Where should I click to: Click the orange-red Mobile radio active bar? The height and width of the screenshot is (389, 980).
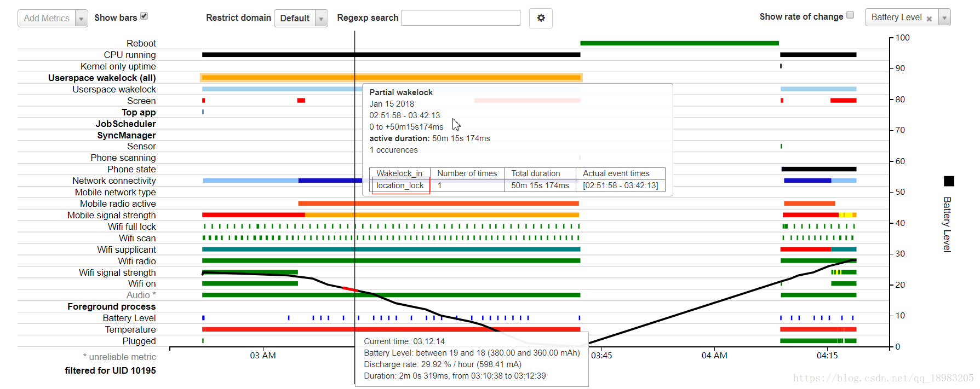coord(438,204)
